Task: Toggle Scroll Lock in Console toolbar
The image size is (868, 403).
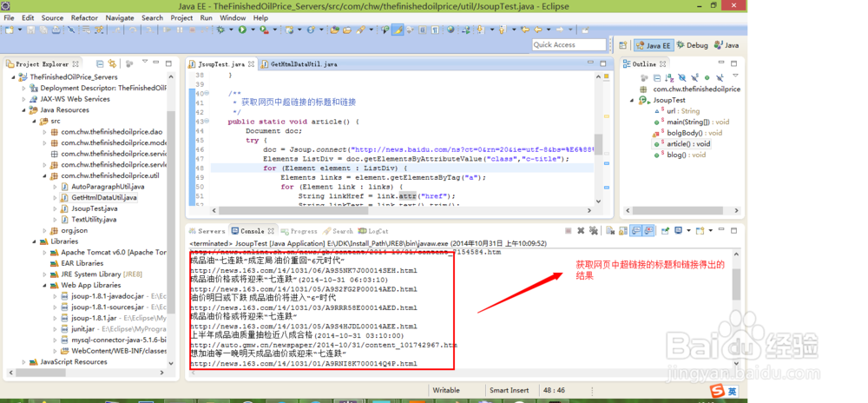Action: pyautogui.click(x=623, y=230)
